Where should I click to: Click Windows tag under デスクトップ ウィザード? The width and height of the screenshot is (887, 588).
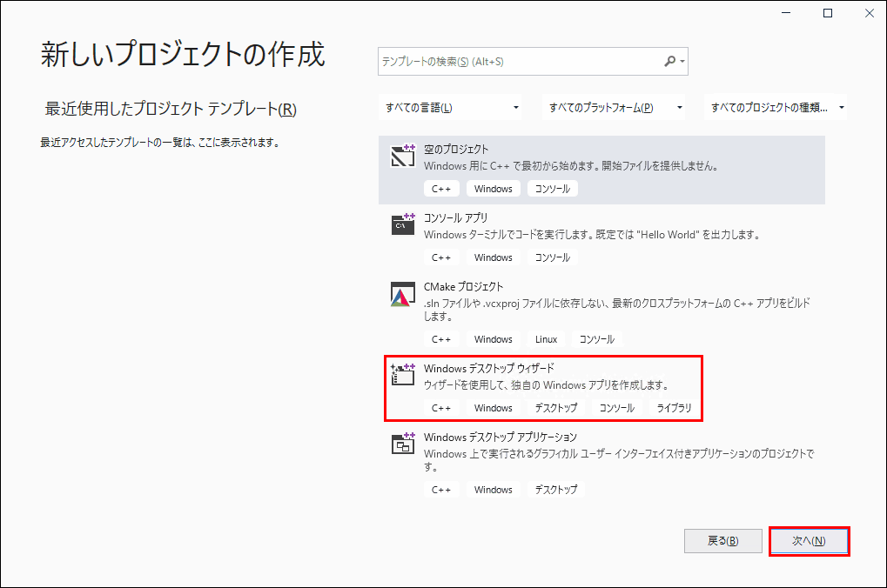click(494, 408)
